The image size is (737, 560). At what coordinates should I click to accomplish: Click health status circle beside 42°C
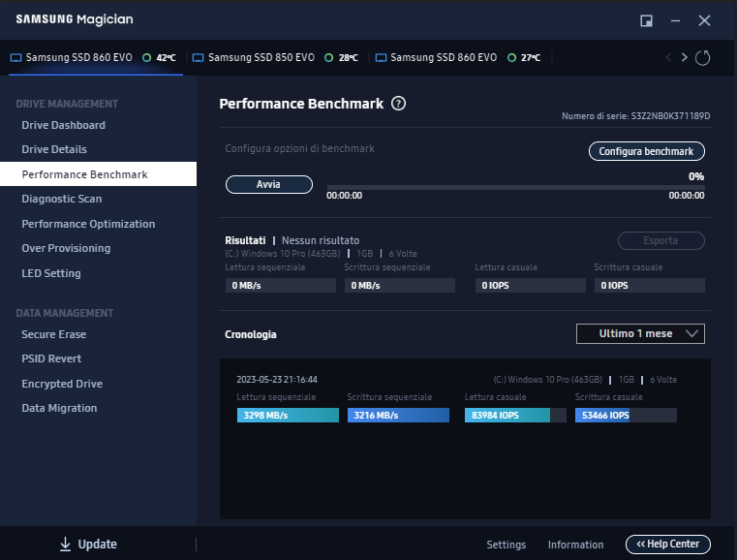(146, 58)
